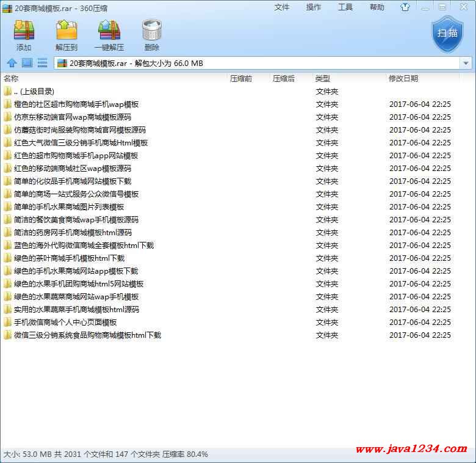476x463 pixels.
Task: Sort by the 压缩后 column header
Action: pyautogui.click(x=284, y=79)
